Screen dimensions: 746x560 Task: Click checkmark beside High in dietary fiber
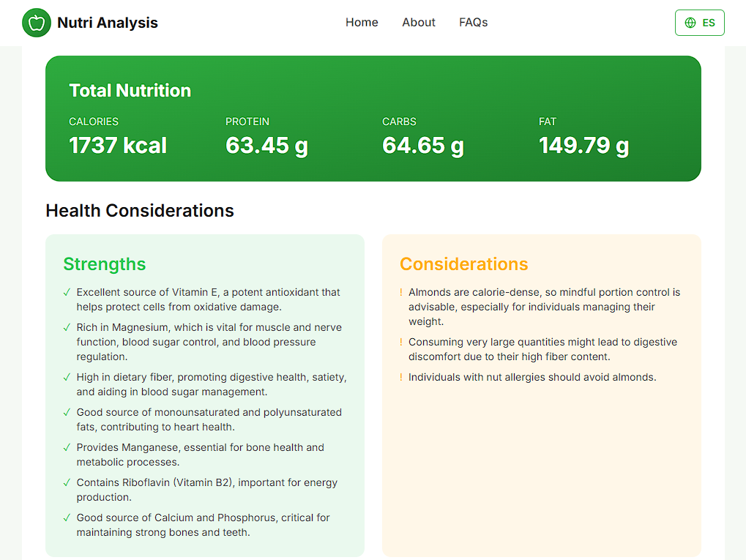(67, 377)
